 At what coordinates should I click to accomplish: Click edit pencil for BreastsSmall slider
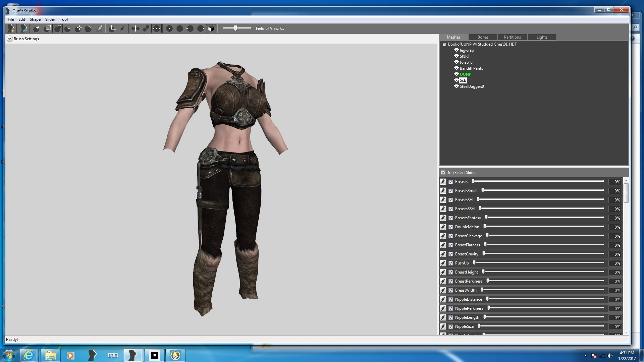(x=443, y=191)
